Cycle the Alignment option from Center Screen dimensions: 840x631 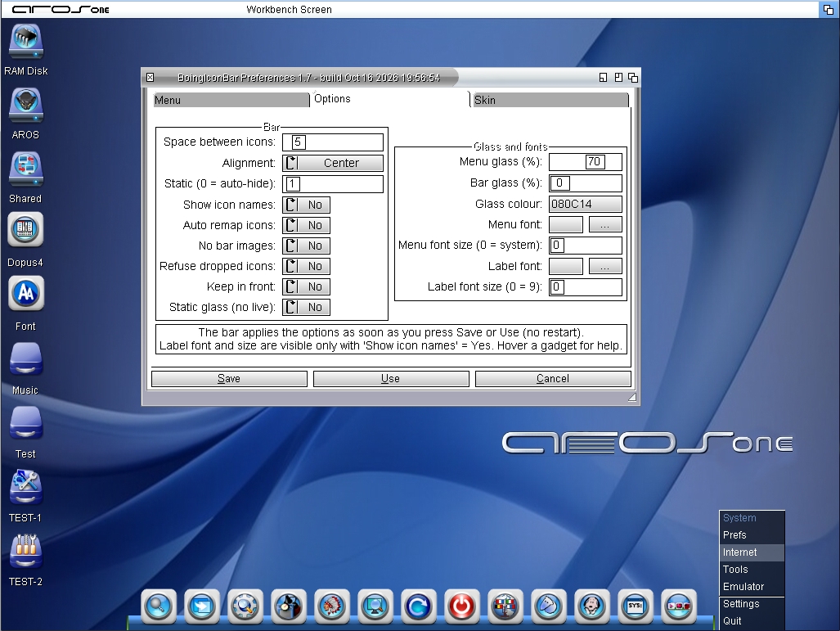pyautogui.click(x=333, y=163)
